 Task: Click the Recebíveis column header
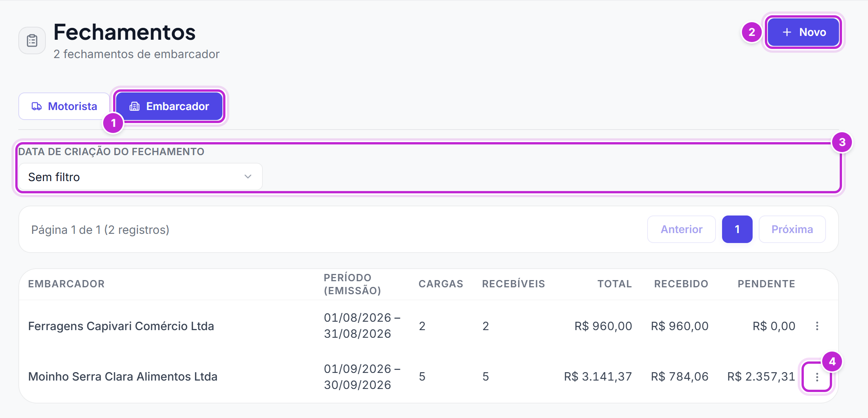click(x=513, y=284)
